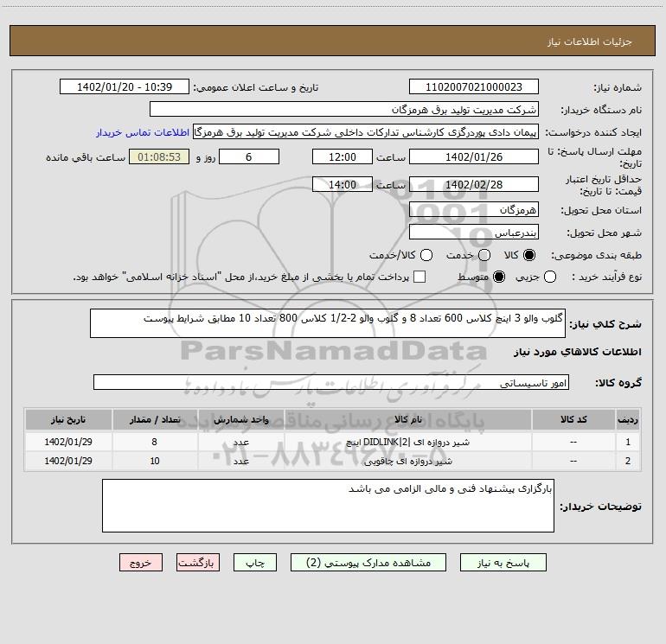666x644 pixels.
Task: Click the response deadline time 12:00
Action: pyautogui.click(x=343, y=156)
